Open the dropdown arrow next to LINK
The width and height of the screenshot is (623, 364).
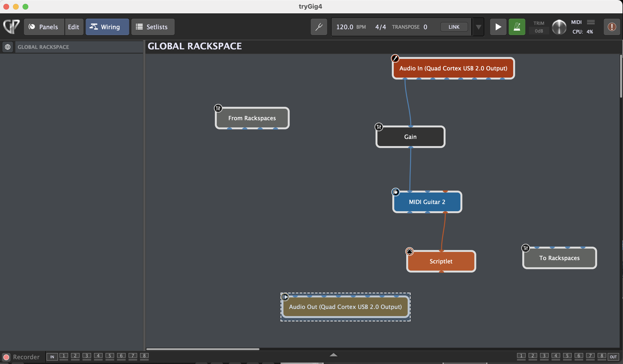click(x=478, y=27)
